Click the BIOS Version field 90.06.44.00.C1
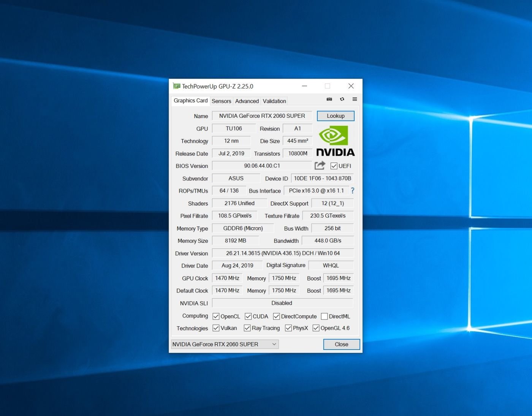This screenshot has height=416, width=532. [x=262, y=166]
